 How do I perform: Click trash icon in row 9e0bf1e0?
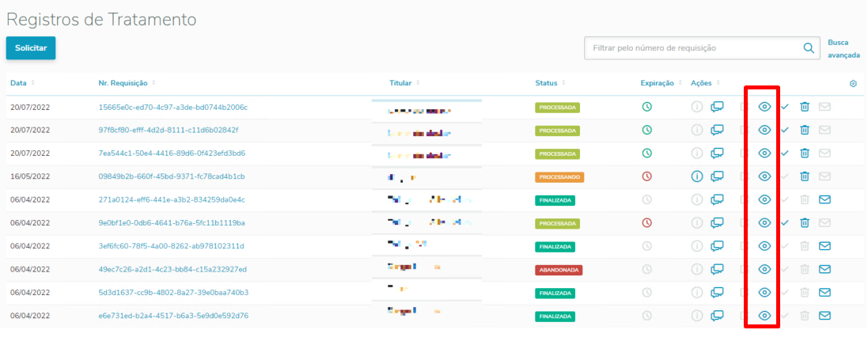pyautogui.click(x=805, y=222)
